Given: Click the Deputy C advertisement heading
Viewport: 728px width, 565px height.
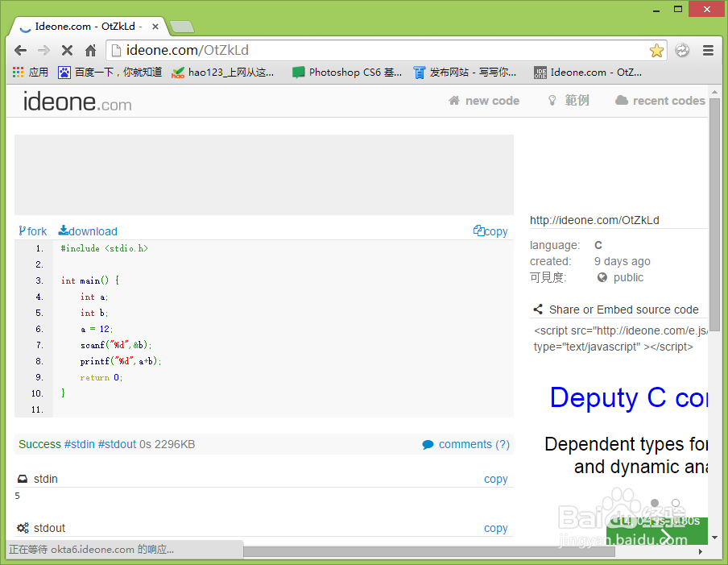Looking at the screenshot, I should (629, 397).
